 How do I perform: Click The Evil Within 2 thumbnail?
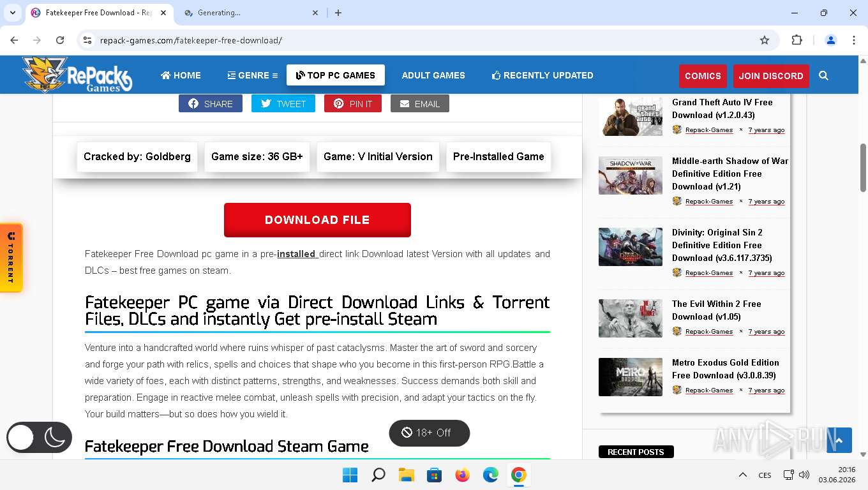tap(631, 318)
